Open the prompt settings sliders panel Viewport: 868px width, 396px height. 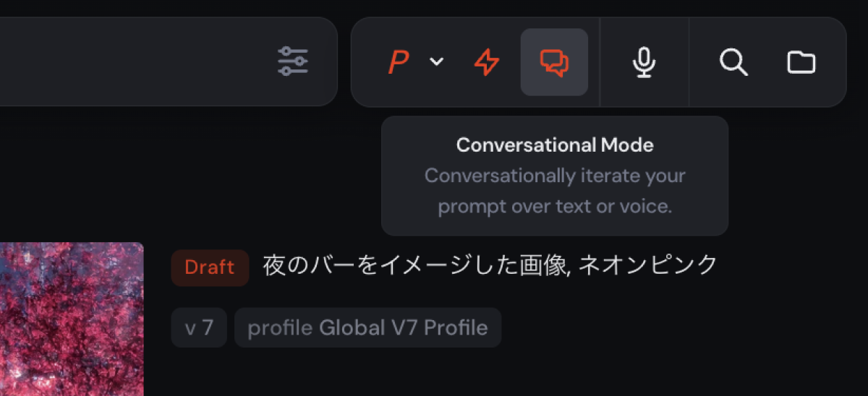[x=293, y=61]
